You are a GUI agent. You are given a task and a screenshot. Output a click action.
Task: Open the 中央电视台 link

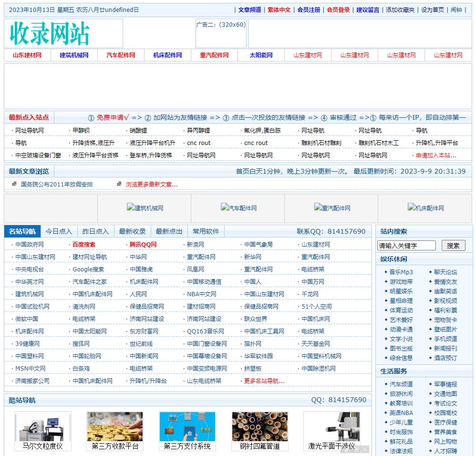(x=30, y=269)
